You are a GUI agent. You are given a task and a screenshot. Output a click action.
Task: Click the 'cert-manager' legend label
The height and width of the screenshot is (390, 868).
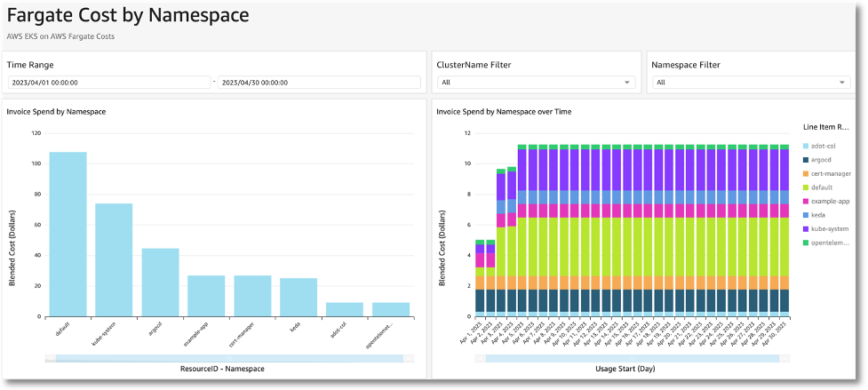coord(832,174)
